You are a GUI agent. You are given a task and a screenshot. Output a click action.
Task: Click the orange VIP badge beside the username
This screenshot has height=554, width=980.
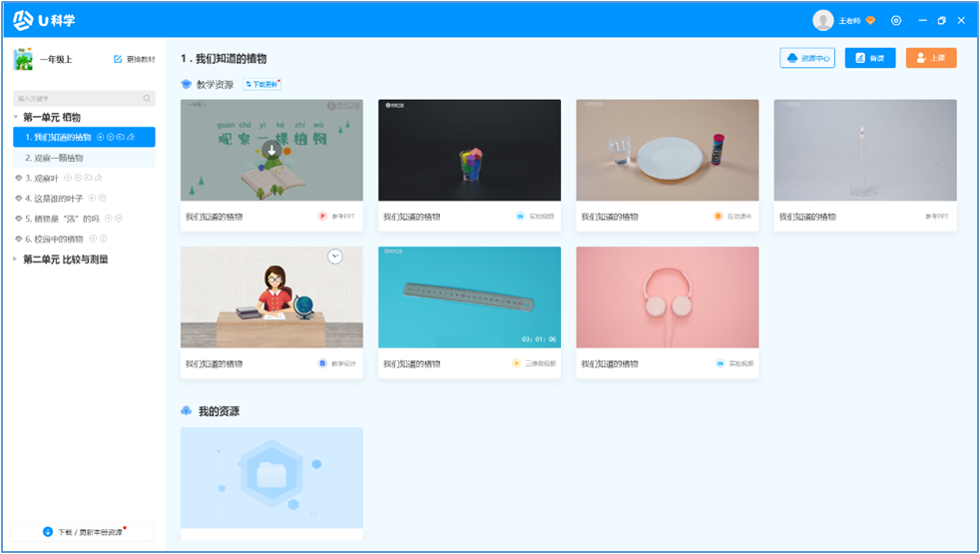(x=870, y=20)
